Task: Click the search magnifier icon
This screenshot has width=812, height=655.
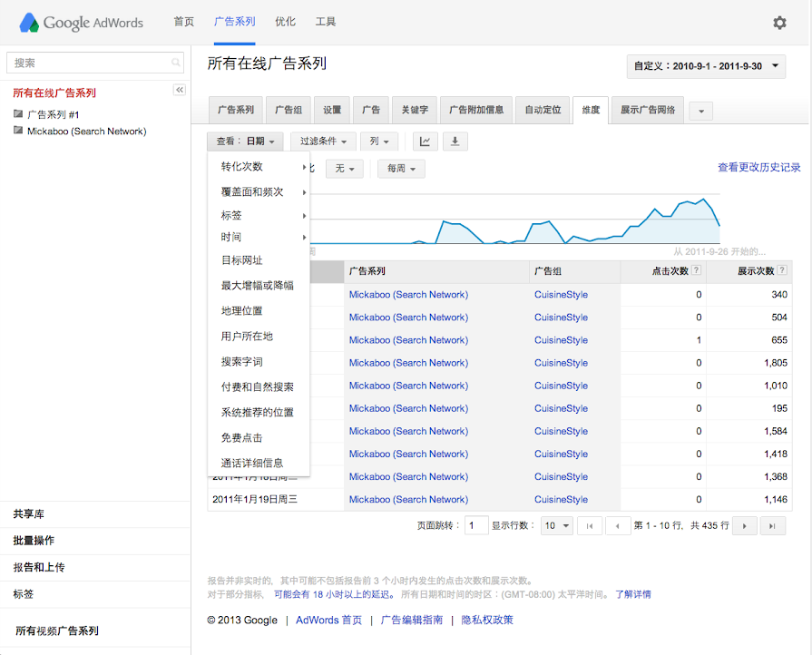Action: [176, 64]
